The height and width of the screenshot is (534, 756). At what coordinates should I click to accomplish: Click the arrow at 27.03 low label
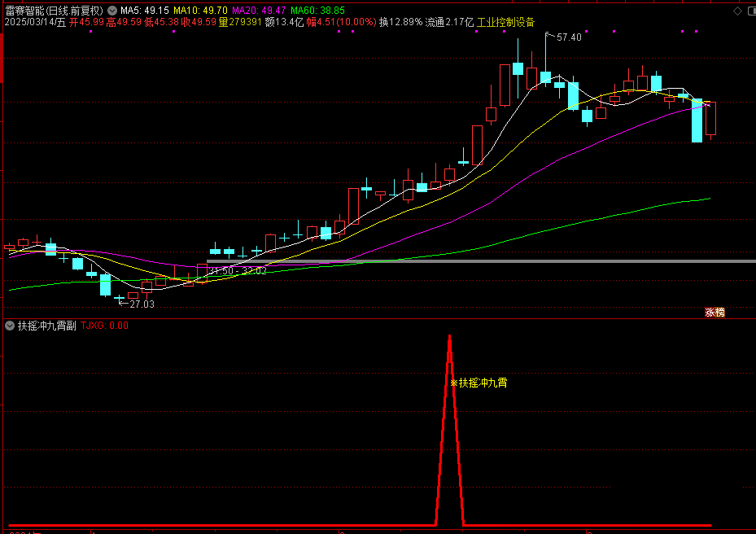pos(123,304)
